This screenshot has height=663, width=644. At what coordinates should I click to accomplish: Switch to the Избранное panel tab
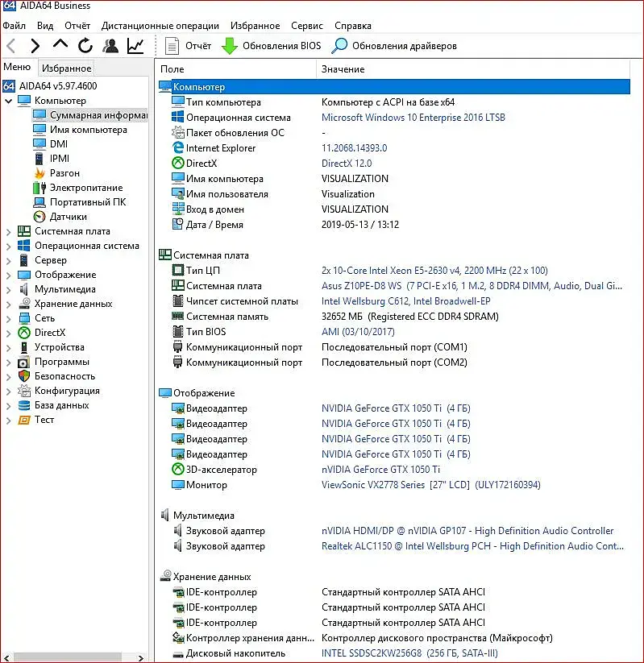66,68
